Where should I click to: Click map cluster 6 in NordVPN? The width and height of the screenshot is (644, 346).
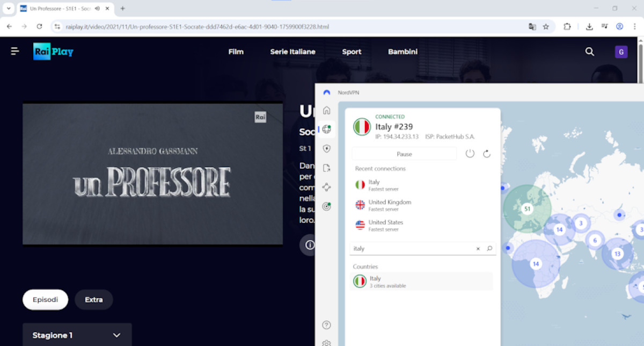click(x=595, y=240)
